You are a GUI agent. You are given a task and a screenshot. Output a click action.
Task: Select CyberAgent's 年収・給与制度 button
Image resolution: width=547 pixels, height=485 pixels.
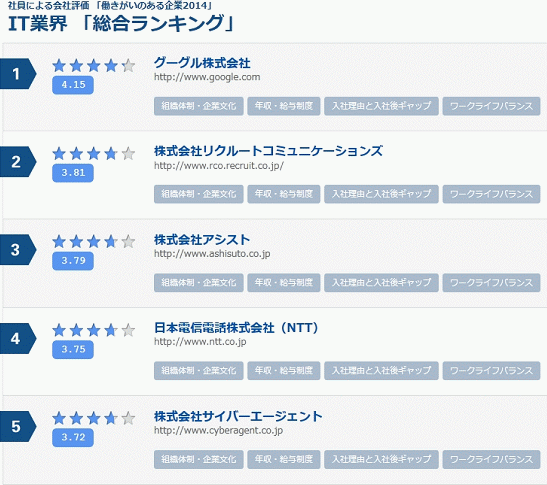pyautogui.click(x=284, y=459)
